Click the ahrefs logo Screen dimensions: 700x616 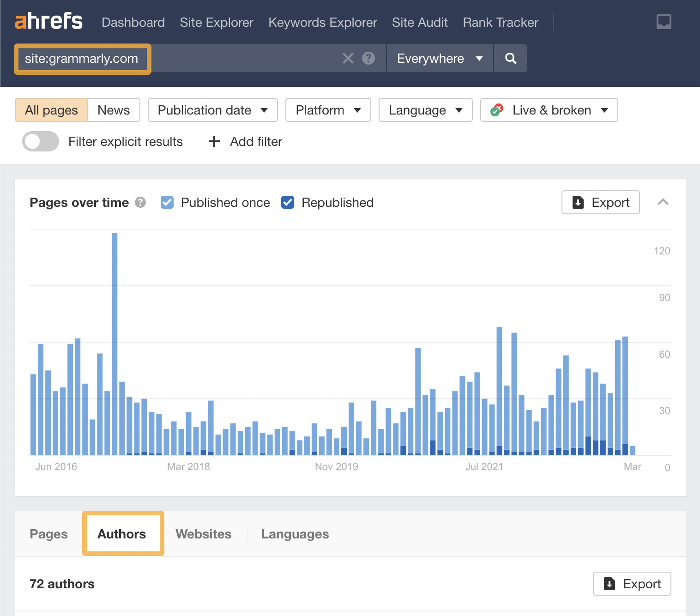tap(48, 21)
